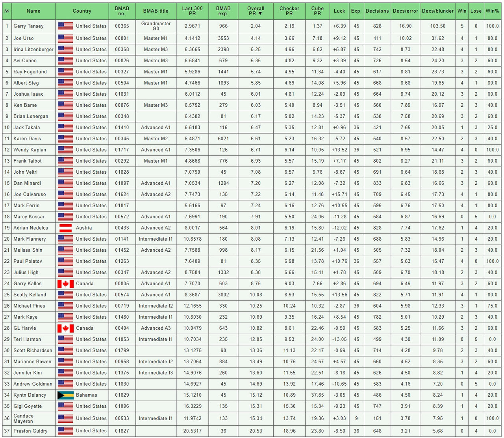Select Cube PR value 37.85

317,395
